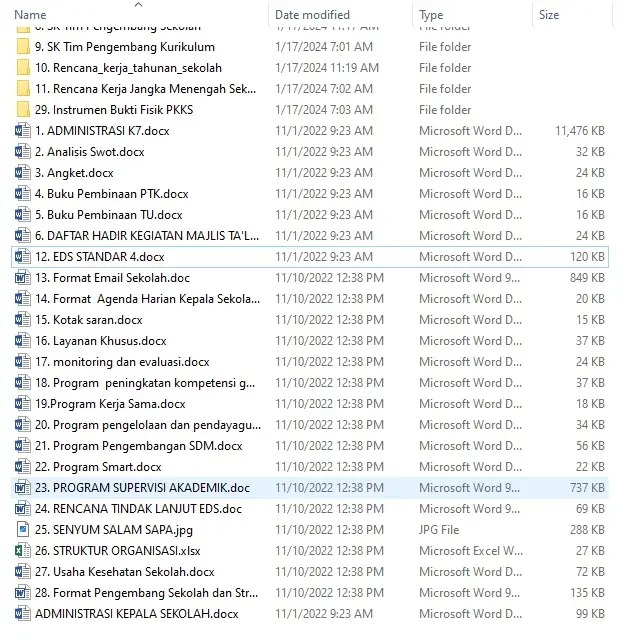This screenshot has width=627, height=643.
Task: Click Word icon of 15. Kotak saran.docx
Action: [23, 319]
